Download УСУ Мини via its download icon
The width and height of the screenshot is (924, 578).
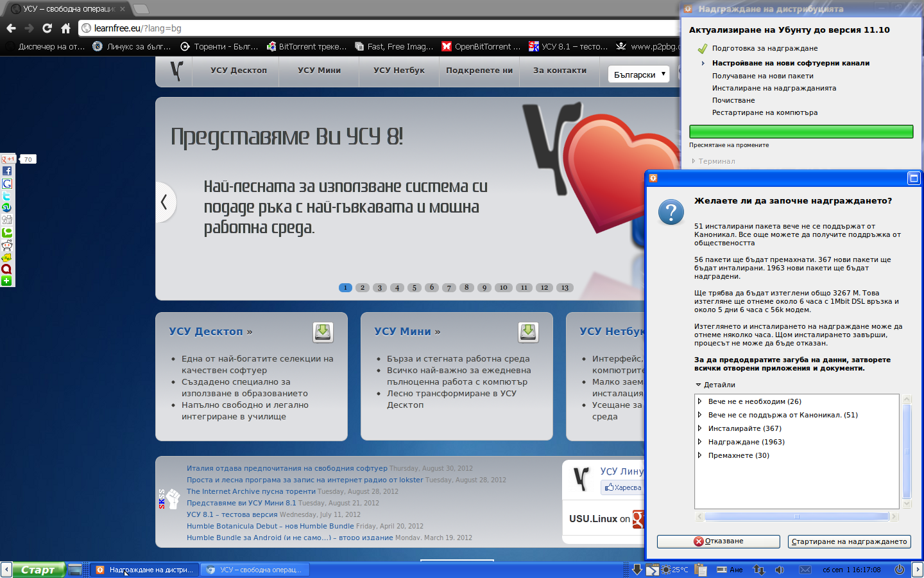coord(528,332)
